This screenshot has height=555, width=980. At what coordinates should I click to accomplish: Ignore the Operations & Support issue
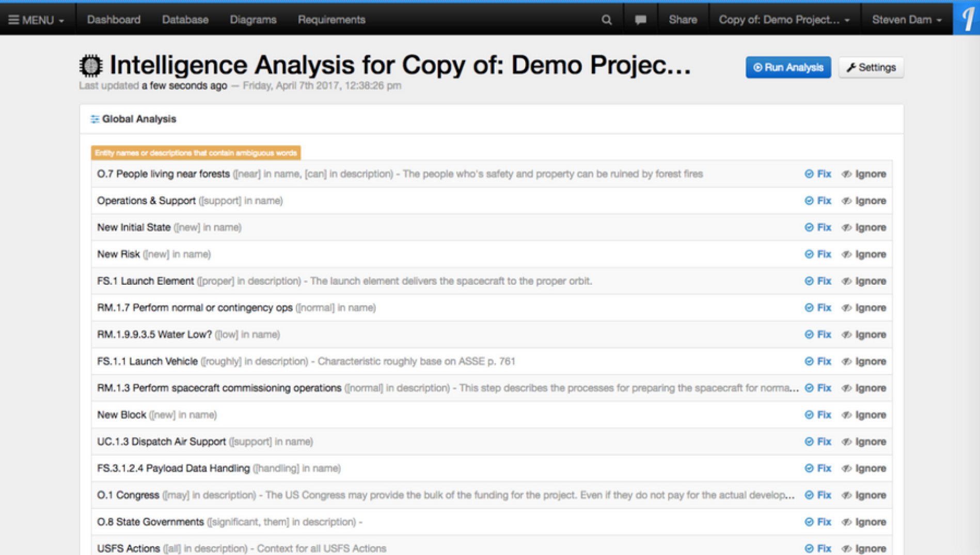click(864, 201)
